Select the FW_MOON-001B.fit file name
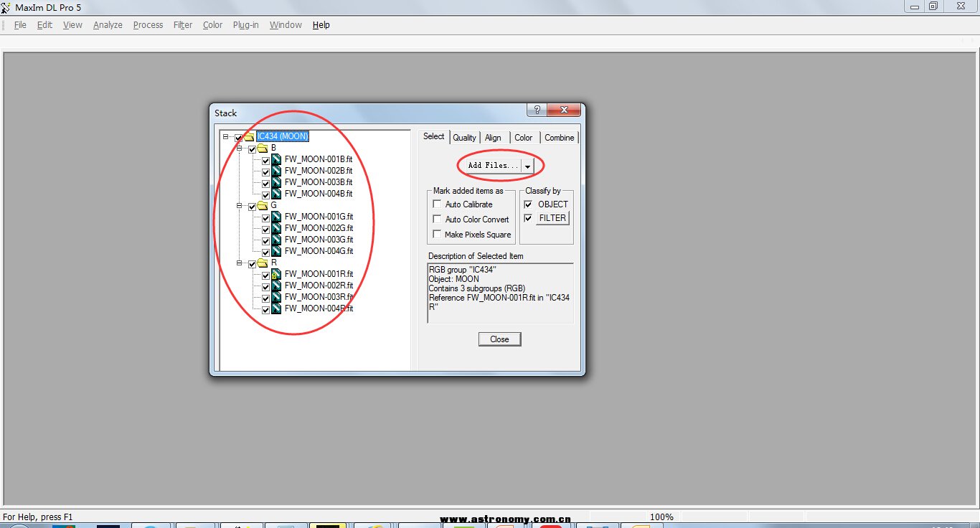The width and height of the screenshot is (980, 528). coord(319,159)
